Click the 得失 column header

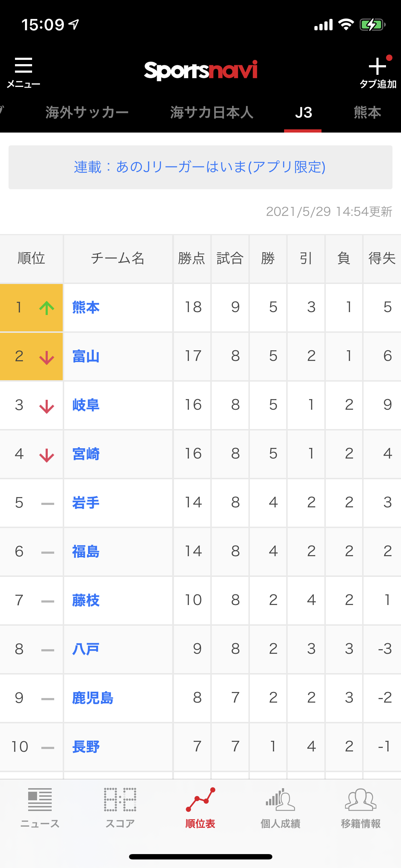382,258
